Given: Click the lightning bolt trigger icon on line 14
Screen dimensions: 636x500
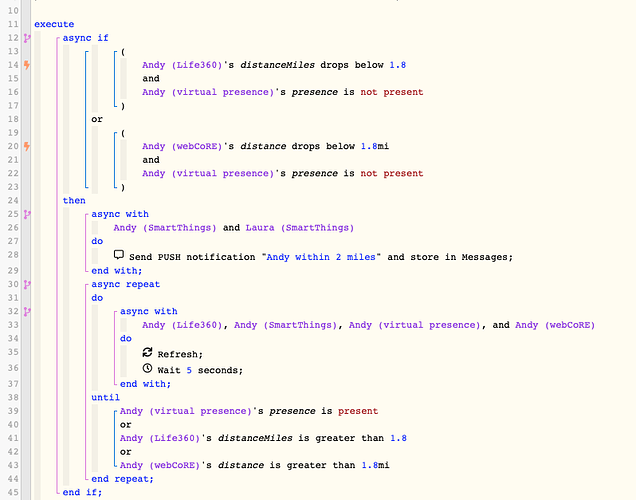Looking at the screenshot, I should click(27, 65).
